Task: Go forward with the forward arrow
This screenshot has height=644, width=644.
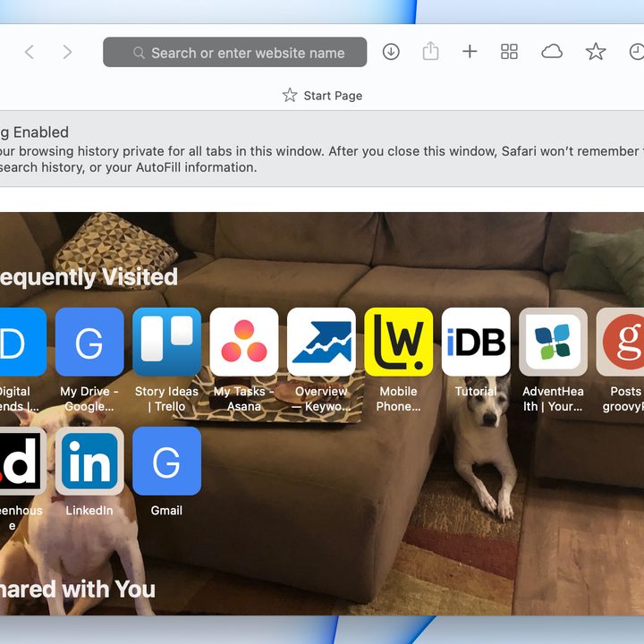Action: (x=67, y=52)
